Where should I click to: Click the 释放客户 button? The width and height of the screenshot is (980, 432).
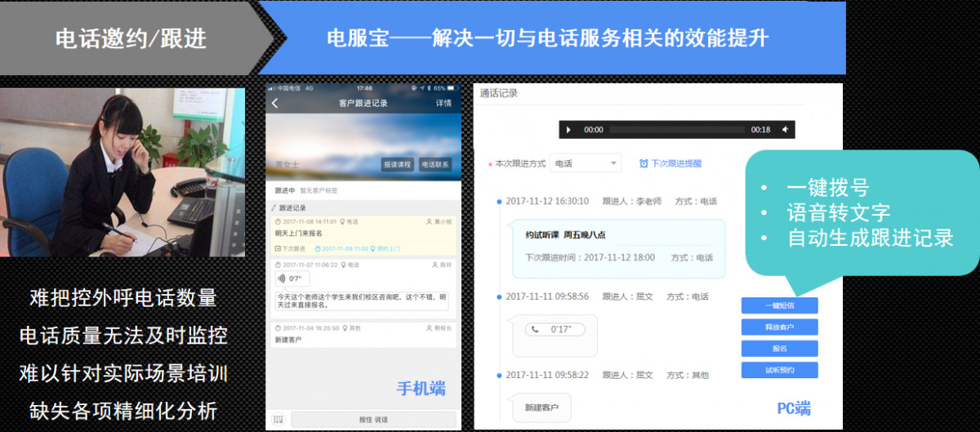click(x=779, y=327)
